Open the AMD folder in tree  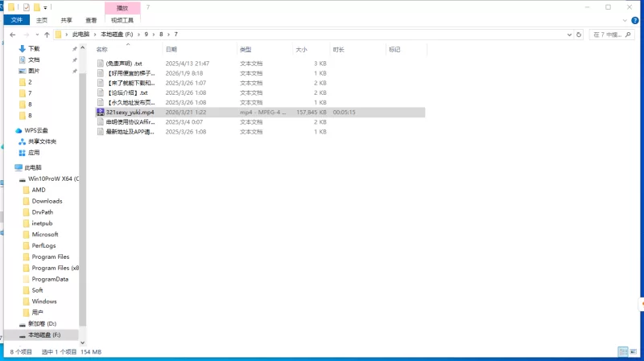pyautogui.click(x=39, y=190)
